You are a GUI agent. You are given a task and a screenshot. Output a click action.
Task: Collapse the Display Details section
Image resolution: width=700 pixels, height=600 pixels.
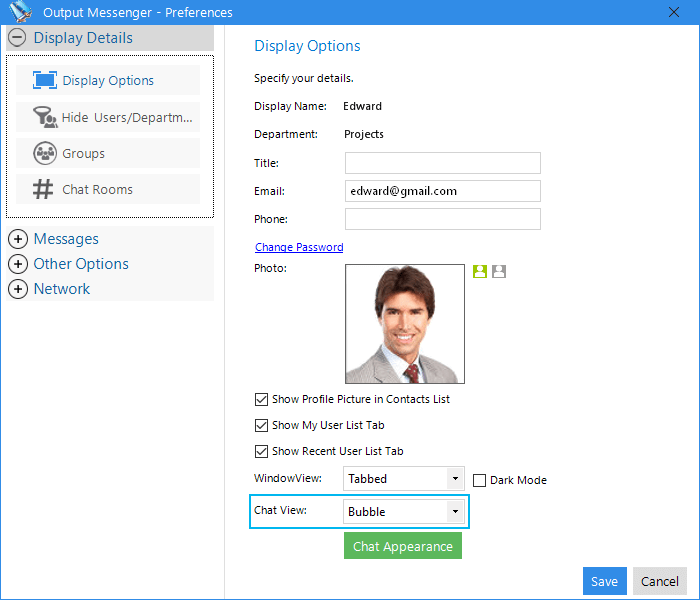[x=17, y=38]
